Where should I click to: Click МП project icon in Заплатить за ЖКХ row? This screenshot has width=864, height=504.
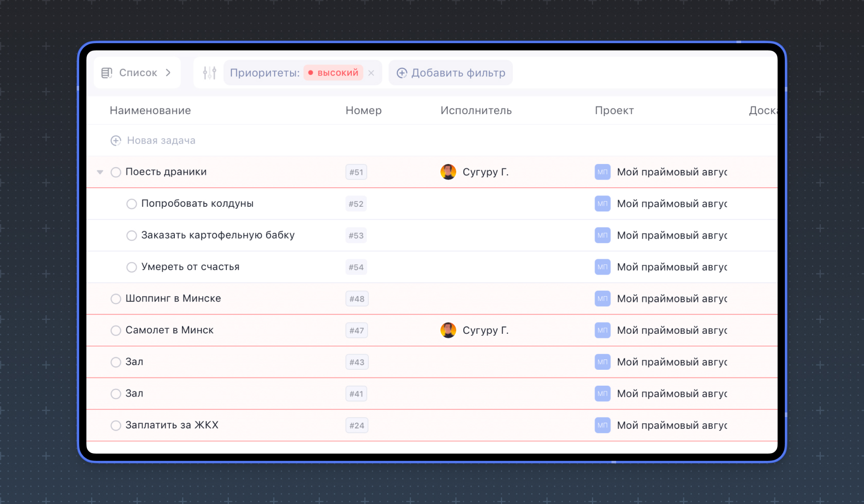pos(603,425)
